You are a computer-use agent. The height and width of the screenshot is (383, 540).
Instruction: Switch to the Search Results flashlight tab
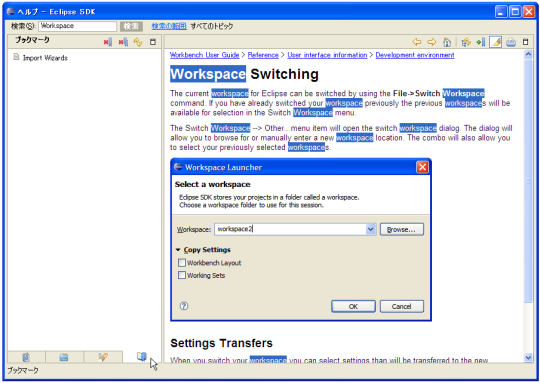pos(103,357)
